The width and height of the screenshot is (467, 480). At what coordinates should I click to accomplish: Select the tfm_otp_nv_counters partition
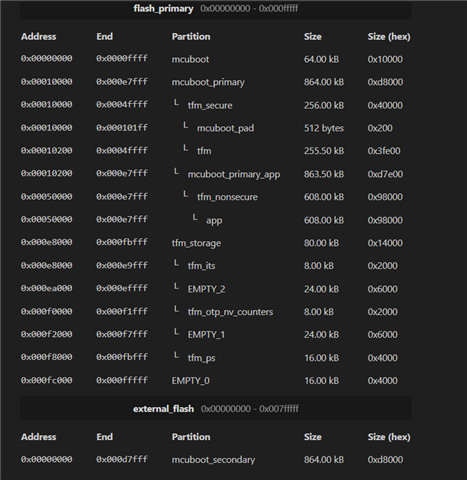[230, 312]
